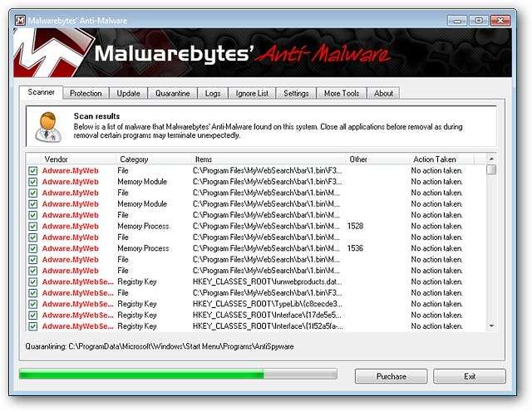Toggle checkbox for Memory Process row with 1528
This screenshot has height=411, width=532.
[33, 227]
